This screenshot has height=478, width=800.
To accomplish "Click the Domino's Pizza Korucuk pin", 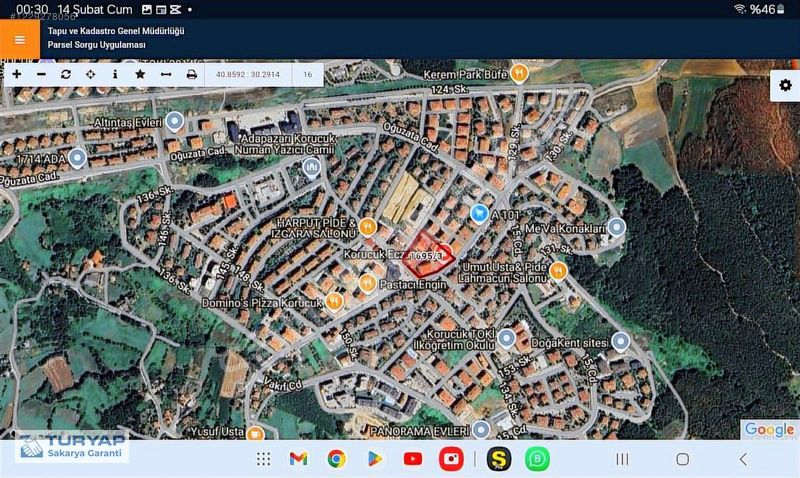I will tap(334, 302).
